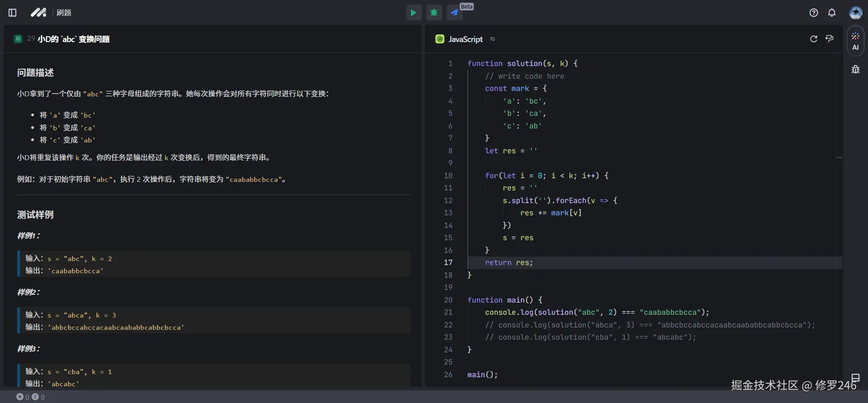This screenshot has height=403, width=868.
Task: Click the problem title 小D的 abc 变换问题
Action: pos(73,39)
